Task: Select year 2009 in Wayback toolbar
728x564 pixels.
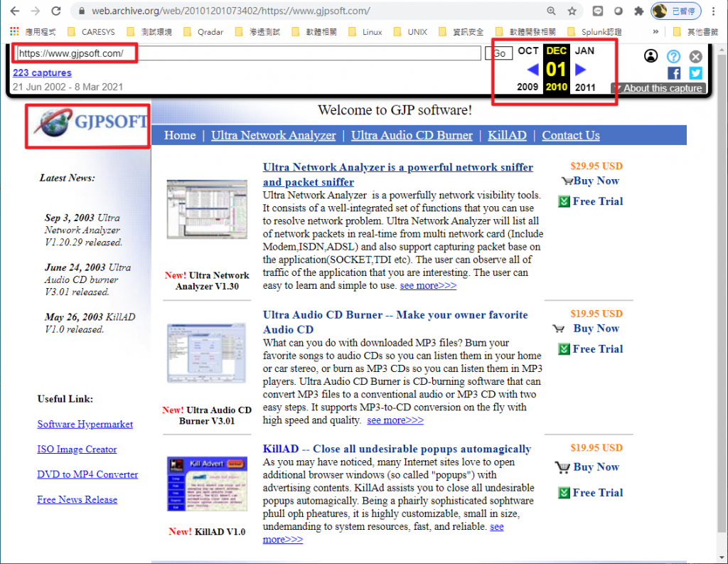Action: pos(528,87)
